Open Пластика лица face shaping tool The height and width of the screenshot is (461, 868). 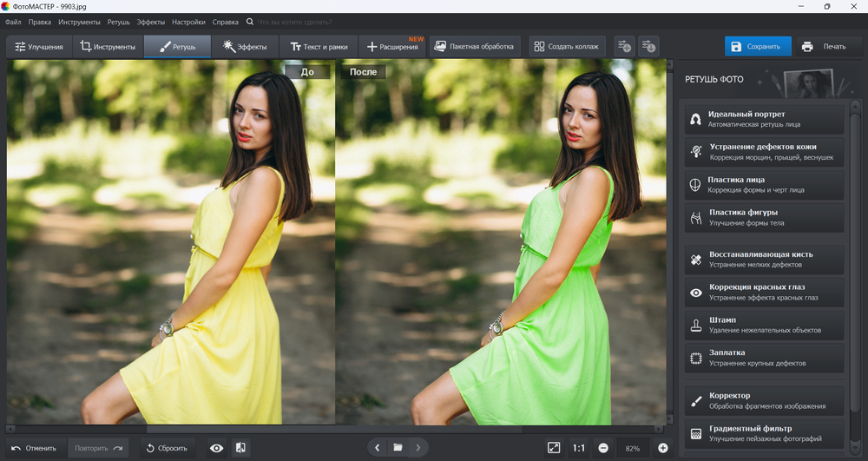[764, 185]
